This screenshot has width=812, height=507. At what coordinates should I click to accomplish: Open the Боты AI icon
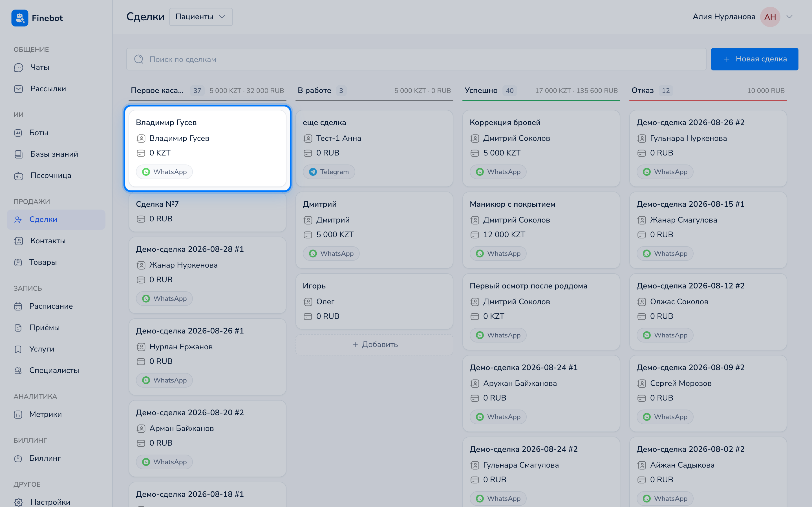[18, 133]
